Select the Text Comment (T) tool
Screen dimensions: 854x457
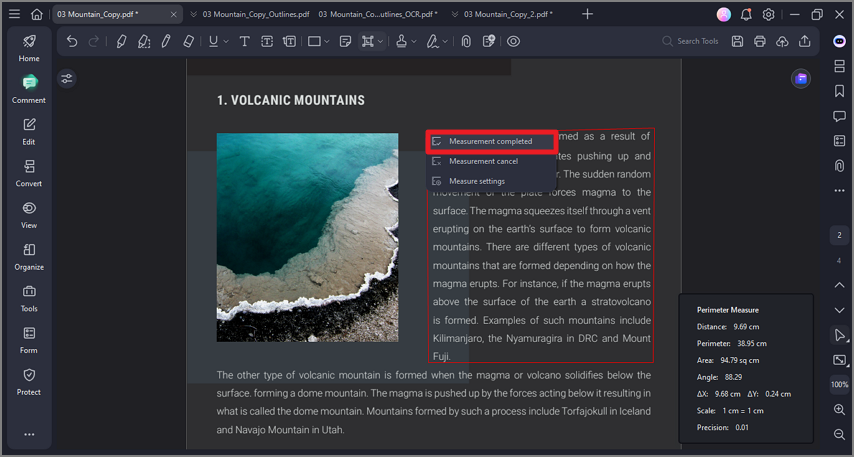tap(245, 41)
